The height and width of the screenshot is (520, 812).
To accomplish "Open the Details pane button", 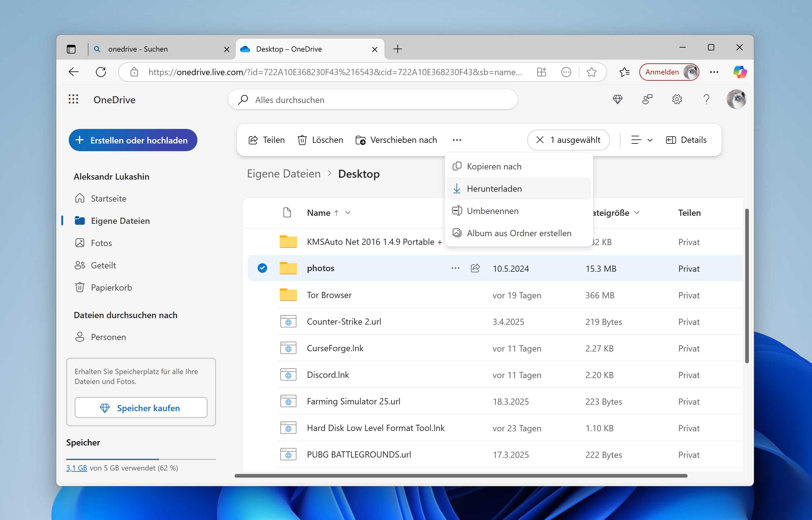I will coord(686,140).
